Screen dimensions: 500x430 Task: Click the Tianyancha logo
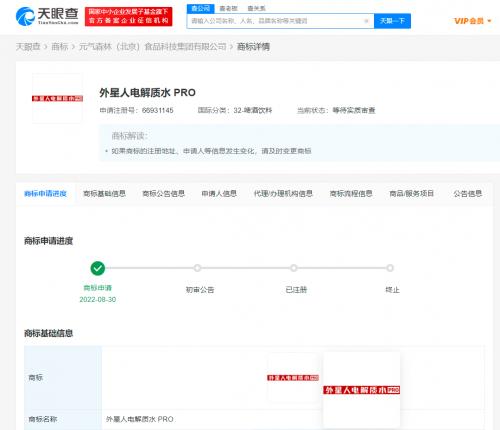[x=47, y=16]
